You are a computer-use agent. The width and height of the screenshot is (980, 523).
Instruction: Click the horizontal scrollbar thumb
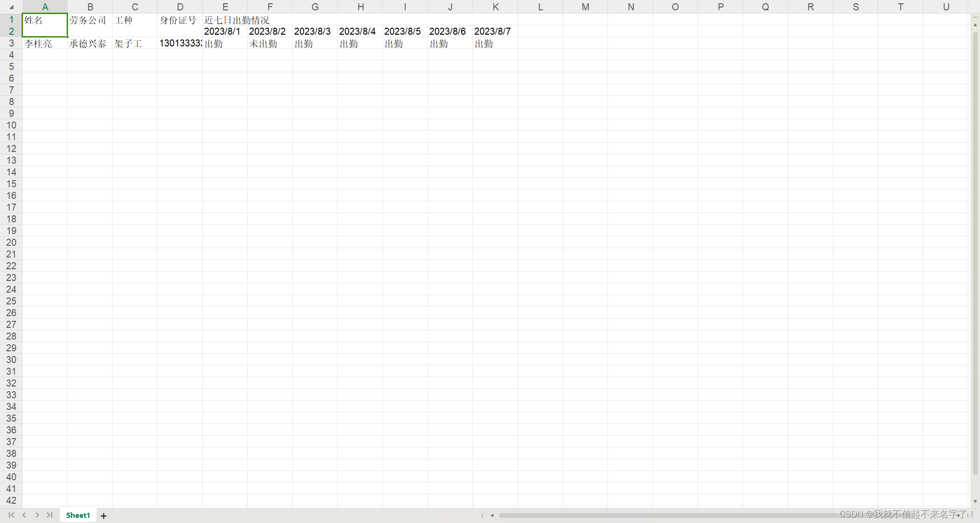click(x=657, y=515)
